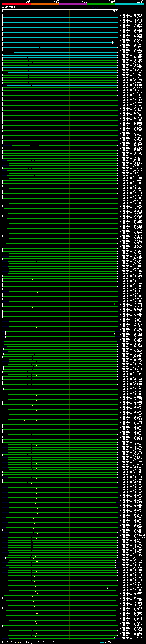
Task: Select hit label UniRef100_C4FAG6
Action: click(x=131, y=301)
